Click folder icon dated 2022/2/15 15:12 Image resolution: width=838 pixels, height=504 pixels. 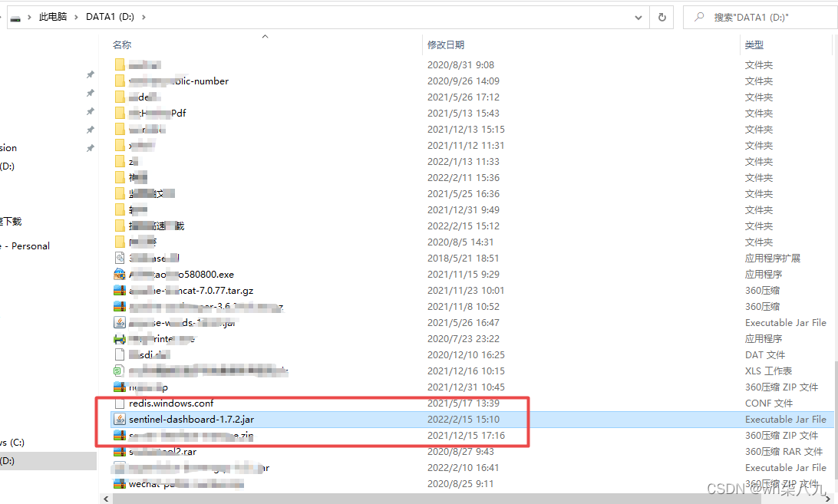pyautogui.click(x=120, y=226)
